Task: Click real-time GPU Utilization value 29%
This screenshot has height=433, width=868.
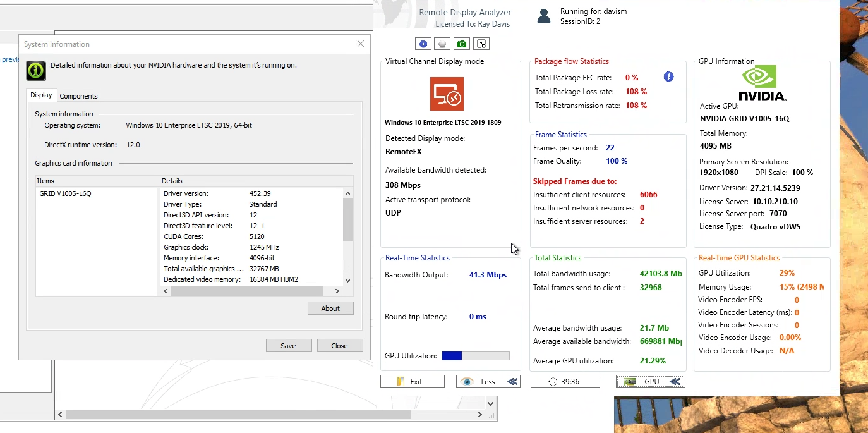Action: coord(787,273)
